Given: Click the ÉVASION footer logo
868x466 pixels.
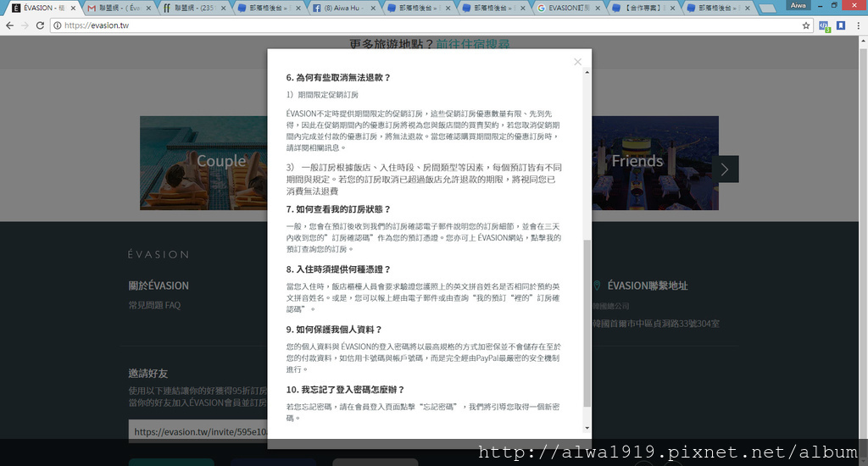Looking at the screenshot, I should click(159, 254).
